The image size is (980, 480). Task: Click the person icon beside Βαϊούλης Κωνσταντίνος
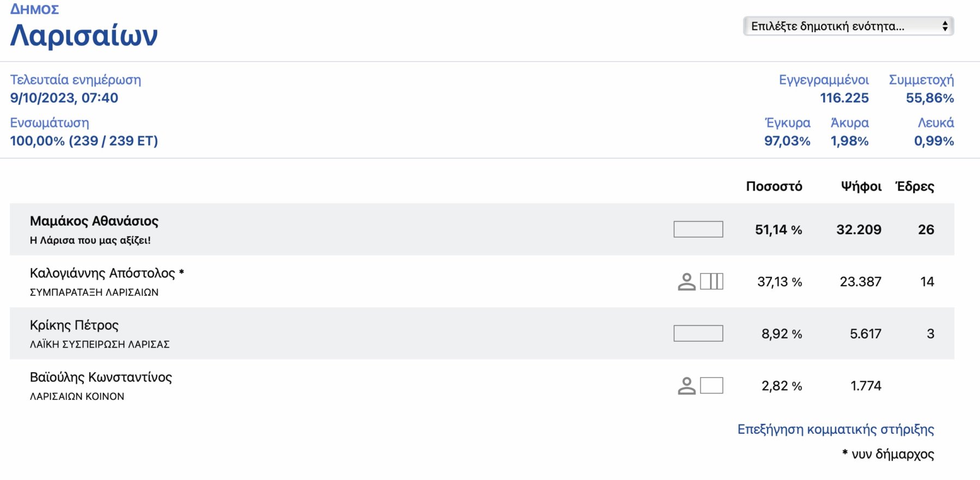tap(687, 386)
